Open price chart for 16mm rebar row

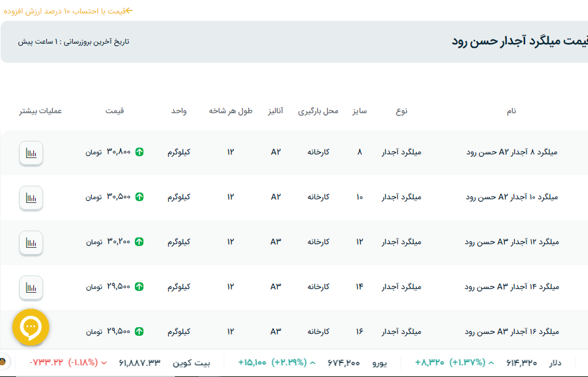(x=31, y=331)
